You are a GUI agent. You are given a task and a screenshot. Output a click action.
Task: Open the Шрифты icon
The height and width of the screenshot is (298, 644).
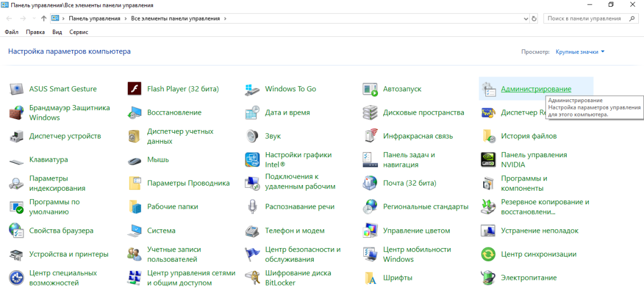pos(371,278)
